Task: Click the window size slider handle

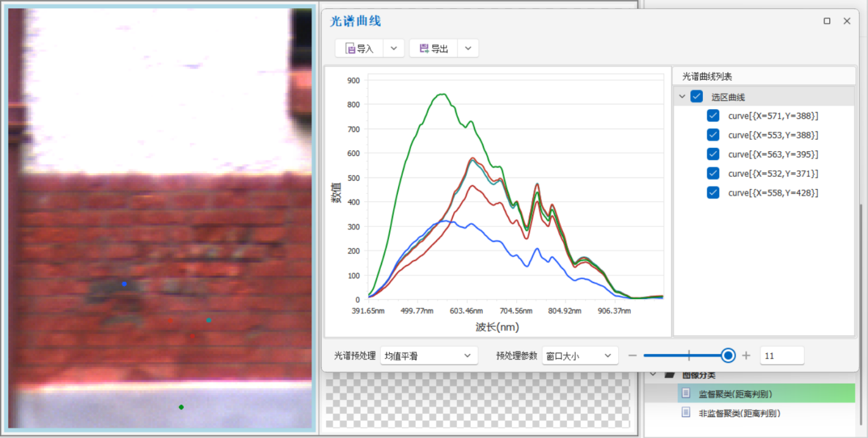Action: pyautogui.click(x=728, y=356)
